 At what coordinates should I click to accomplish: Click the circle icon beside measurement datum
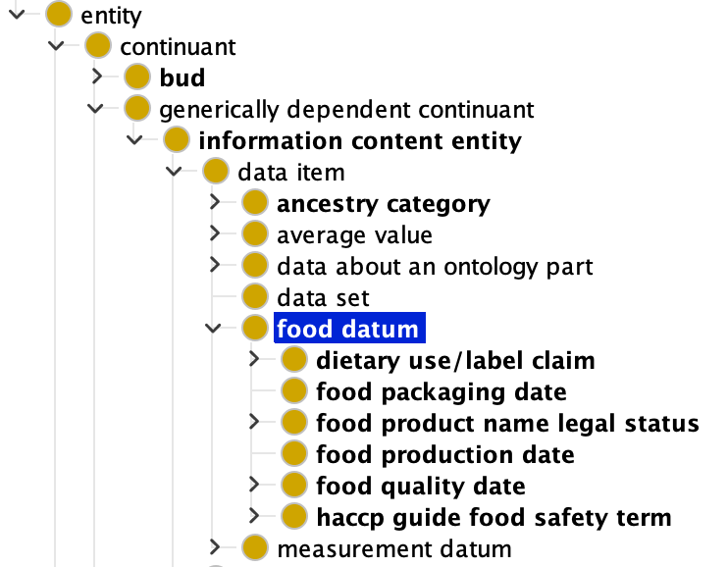pyautogui.click(x=255, y=548)
